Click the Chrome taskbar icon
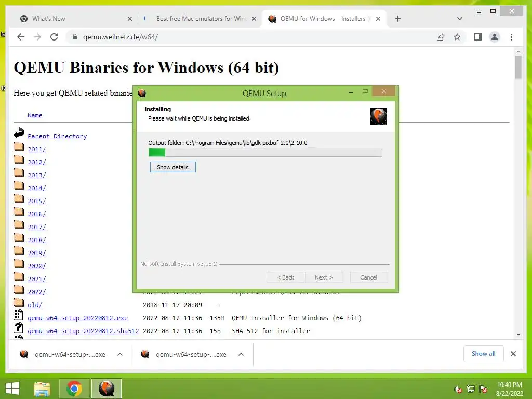 click(x=74, y=389)
